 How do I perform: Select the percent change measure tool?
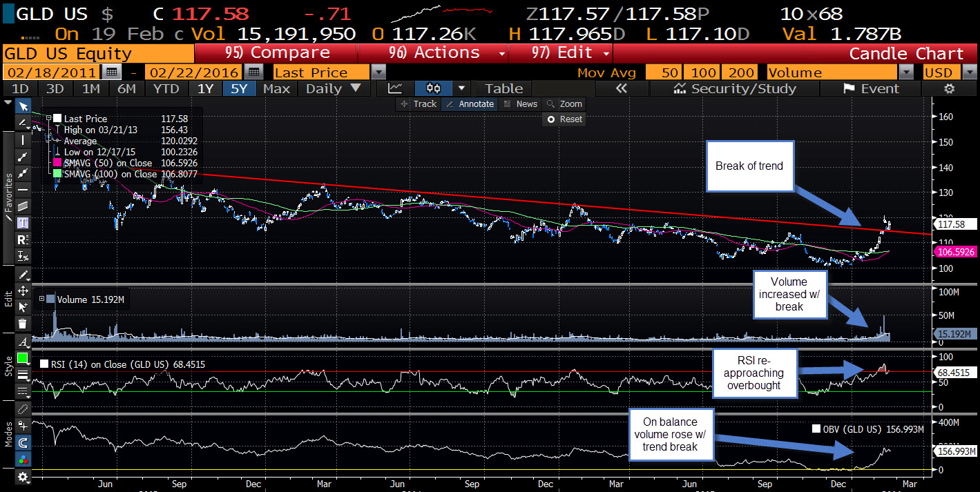click(23, 257)
